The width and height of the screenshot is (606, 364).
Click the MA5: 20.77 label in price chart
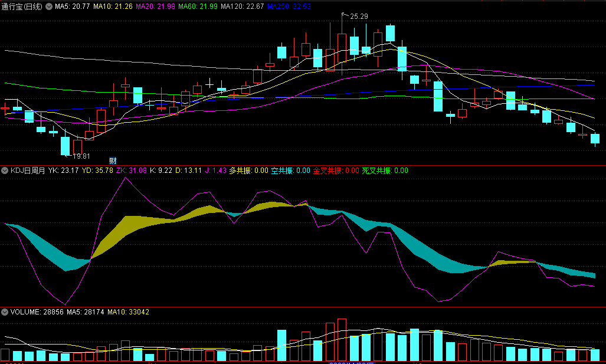click(x=72, y=6)
